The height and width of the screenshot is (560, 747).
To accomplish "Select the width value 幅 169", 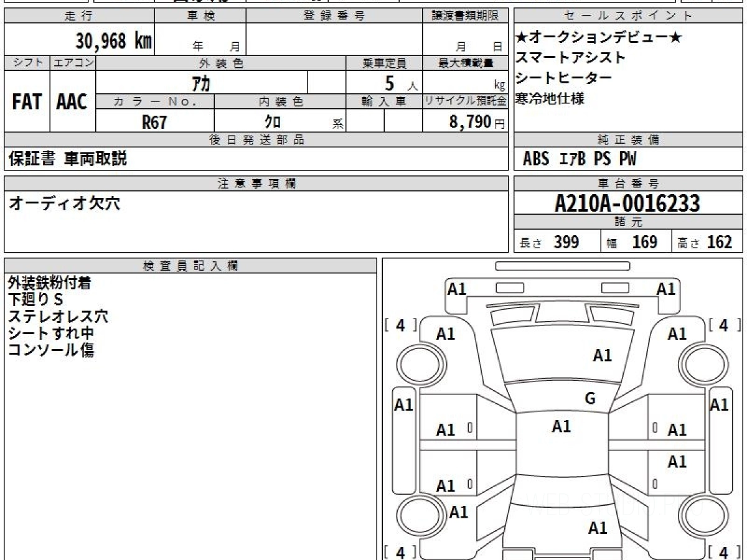I will click(632, 242).
